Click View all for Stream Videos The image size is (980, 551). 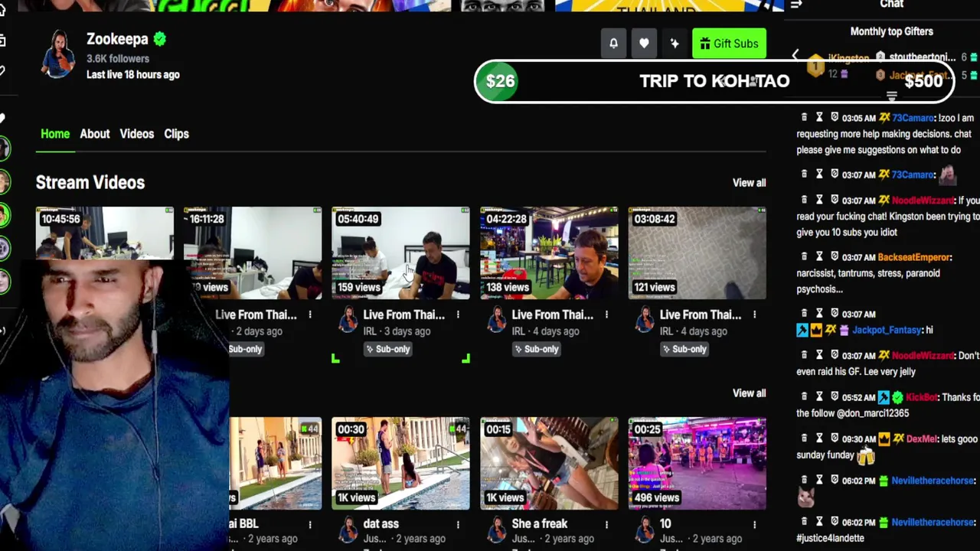(x=749, y=183)
